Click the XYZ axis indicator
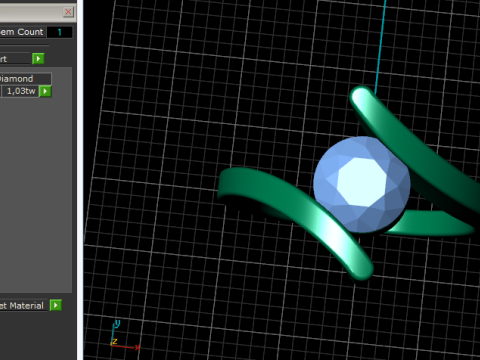 click(125, 335)
